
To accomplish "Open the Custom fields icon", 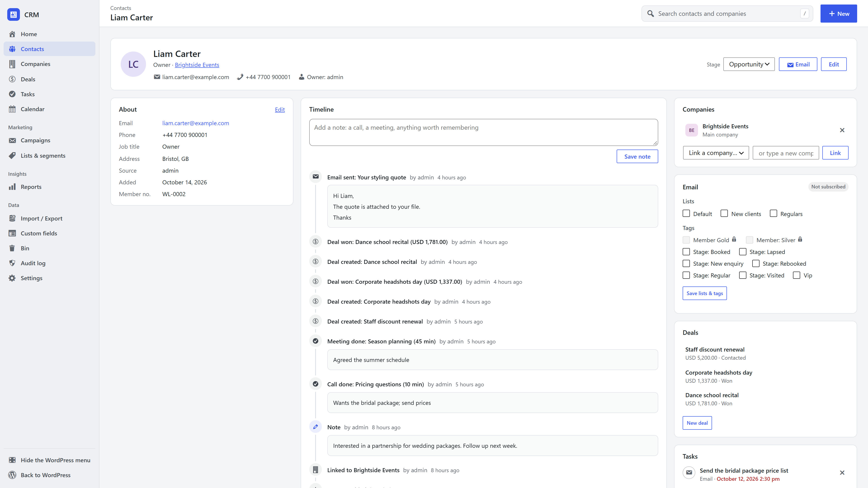I will pyautogui.click(x=12, y=233).
